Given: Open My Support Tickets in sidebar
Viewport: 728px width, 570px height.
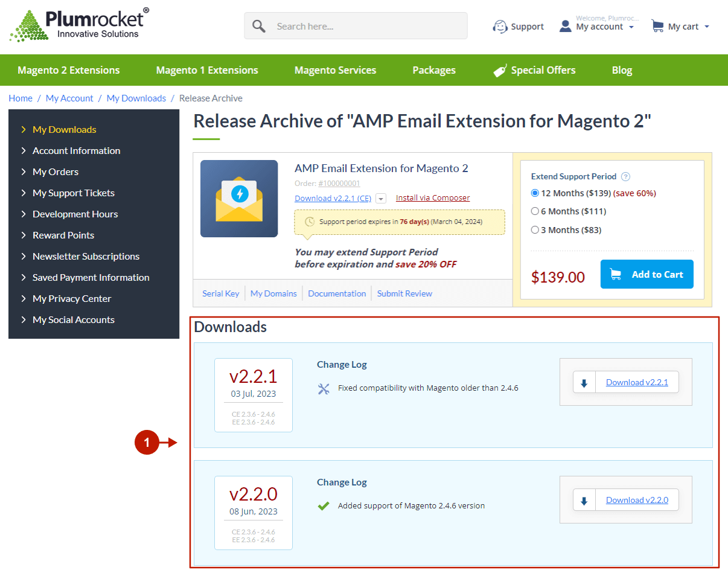Looking at the screenshot, I should 74,193.
